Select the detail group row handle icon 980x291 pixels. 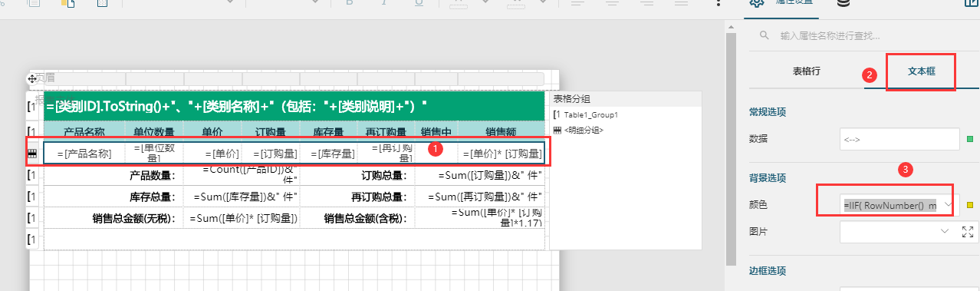32,154
